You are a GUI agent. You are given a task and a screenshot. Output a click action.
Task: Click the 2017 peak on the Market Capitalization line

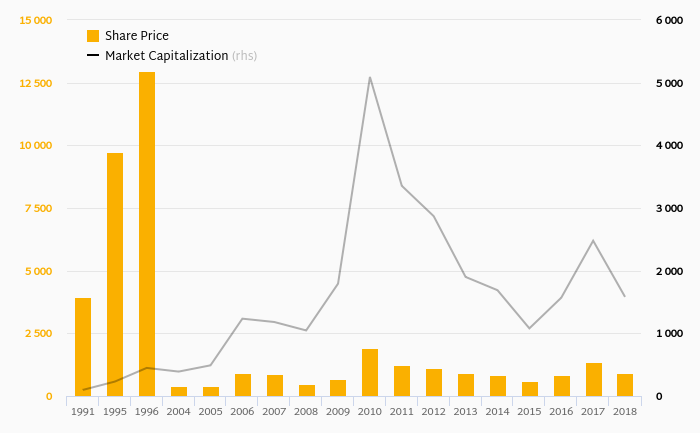pos(594,240)
